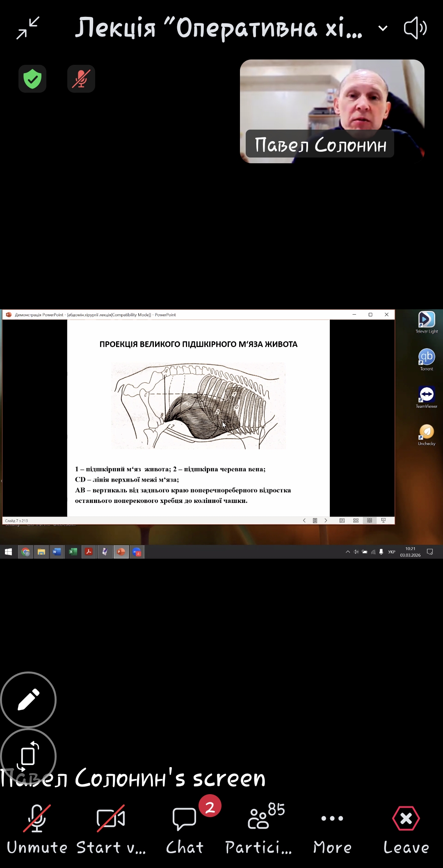Open Chat with 2 unread messages
The image size is (443, 868).
tap(185, 828)
